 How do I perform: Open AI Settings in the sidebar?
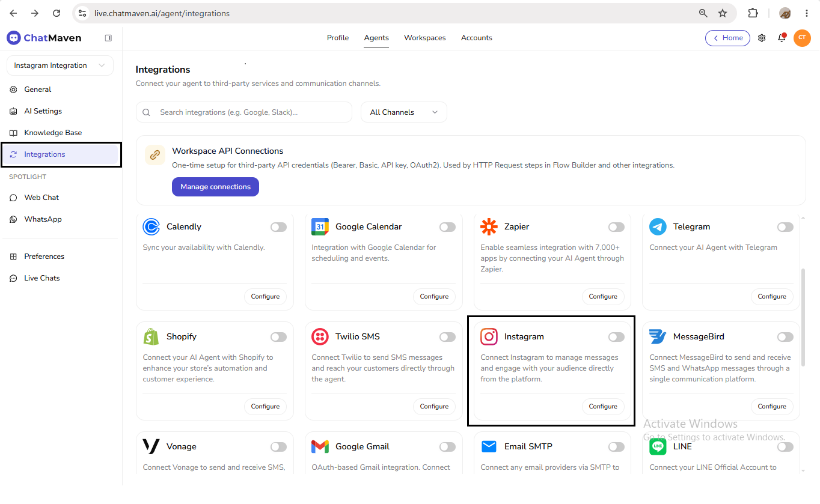tap(60, 111)
